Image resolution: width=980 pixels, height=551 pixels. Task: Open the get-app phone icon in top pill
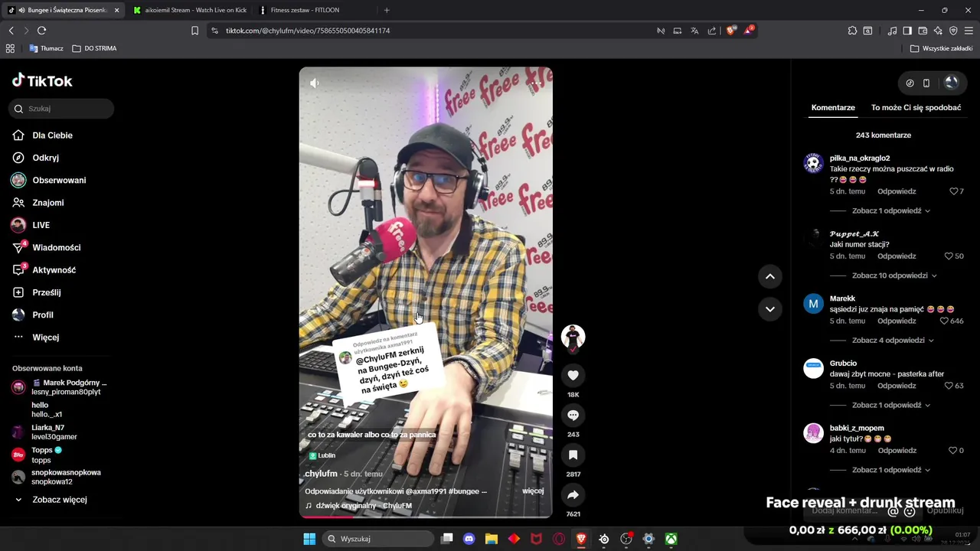click(926, 83)
